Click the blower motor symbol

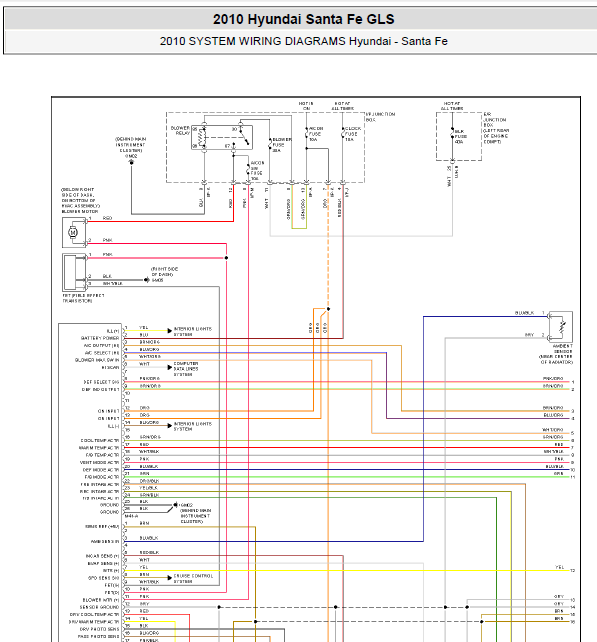coord(73,232)
